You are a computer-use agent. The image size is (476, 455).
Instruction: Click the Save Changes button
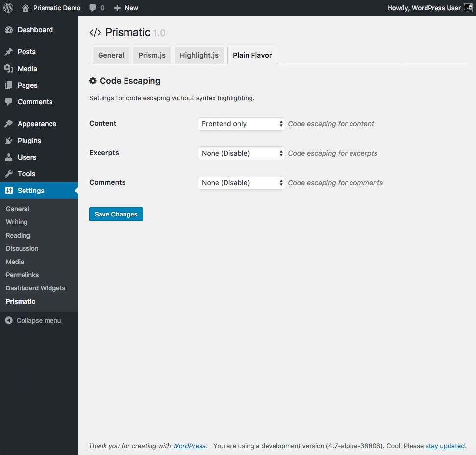click(x=116, y=214)
